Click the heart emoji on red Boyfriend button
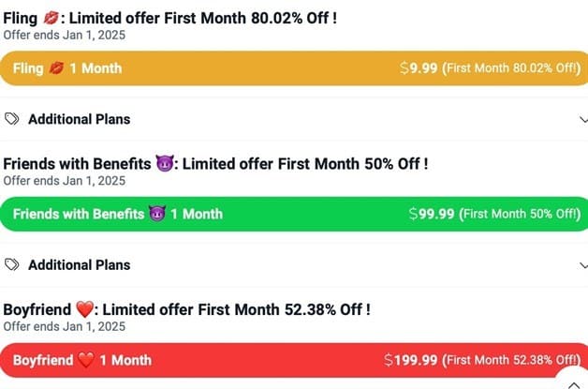The height and width of the screenshot is (389, 588). pos(86,360)
